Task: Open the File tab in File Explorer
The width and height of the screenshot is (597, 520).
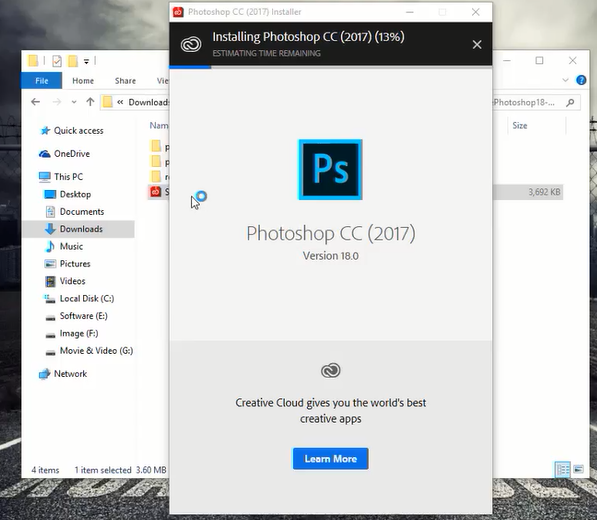Action: click(42, 81)
